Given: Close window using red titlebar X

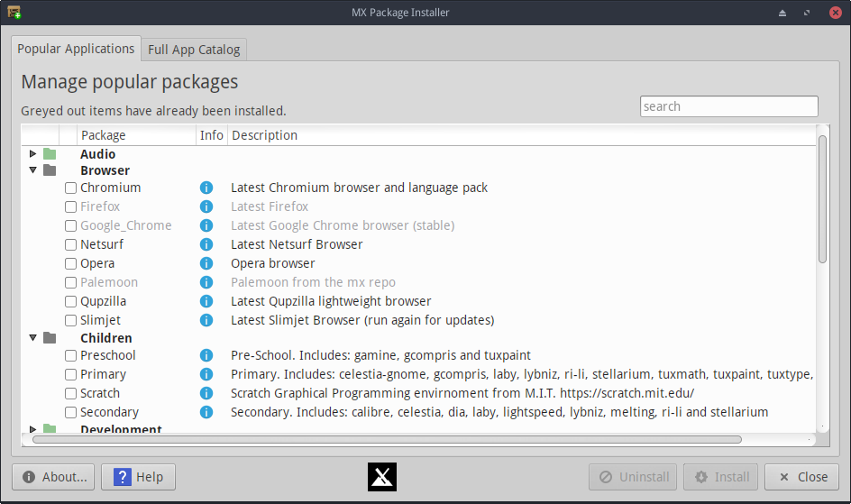Looking at the screenshot, I should pyautogui.click(x=836, y=13).
